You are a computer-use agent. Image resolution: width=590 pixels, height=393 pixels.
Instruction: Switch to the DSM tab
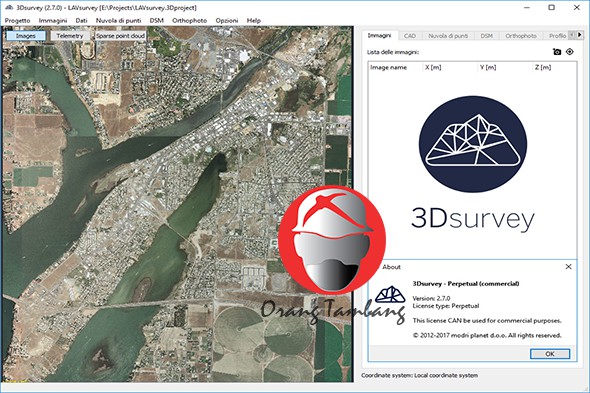486,36
